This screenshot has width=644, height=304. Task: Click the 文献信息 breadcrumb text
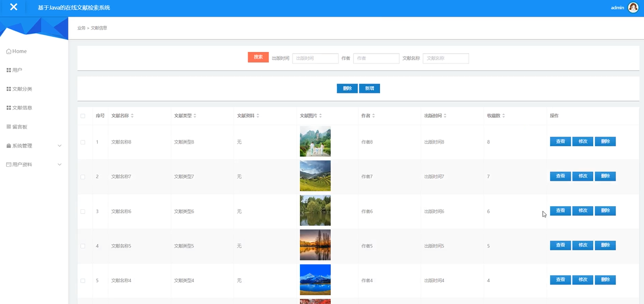99,28
